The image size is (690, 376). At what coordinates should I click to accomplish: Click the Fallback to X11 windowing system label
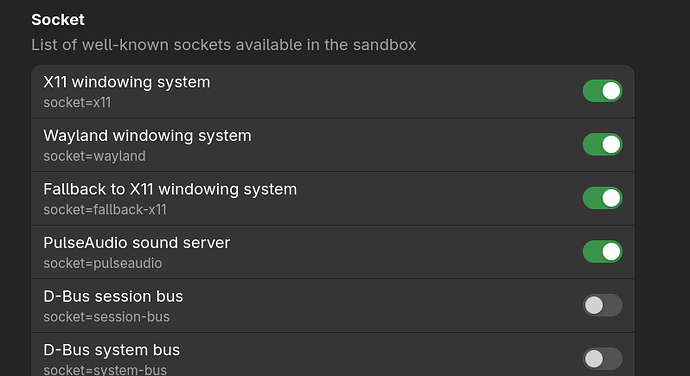170,189
